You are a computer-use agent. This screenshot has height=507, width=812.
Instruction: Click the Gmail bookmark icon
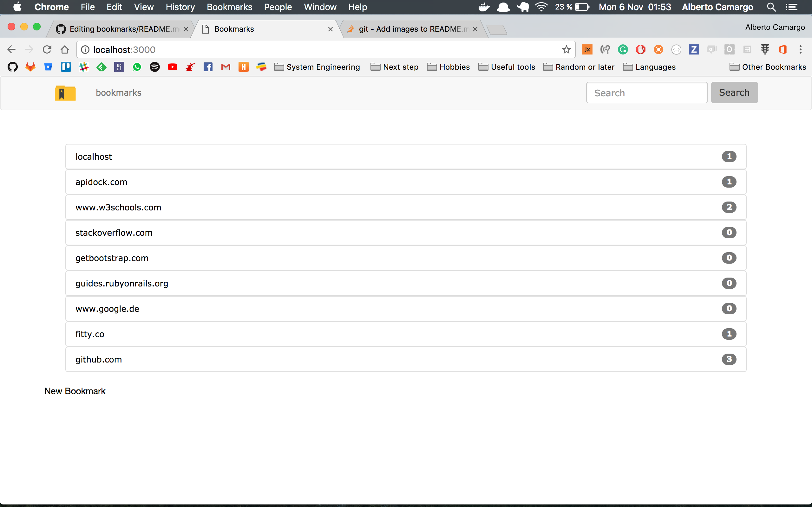click(x=226, y=67)
